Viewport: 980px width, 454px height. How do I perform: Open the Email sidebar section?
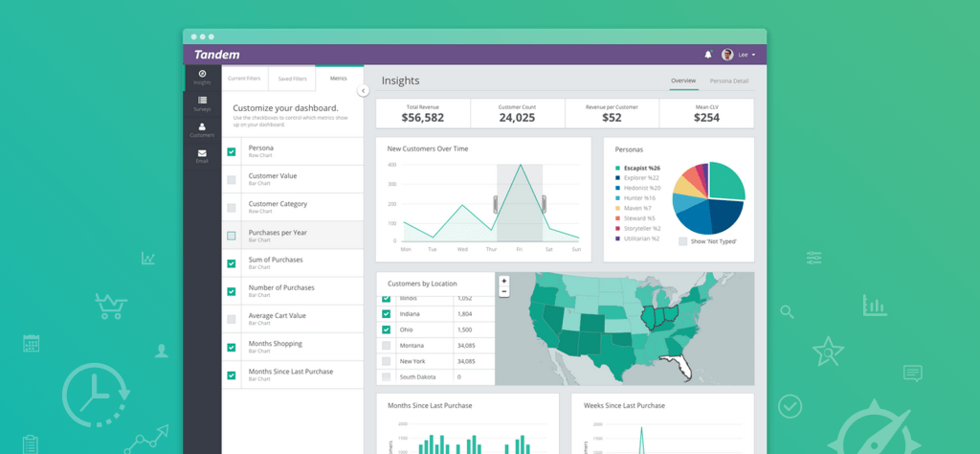(x=202, y=156)
